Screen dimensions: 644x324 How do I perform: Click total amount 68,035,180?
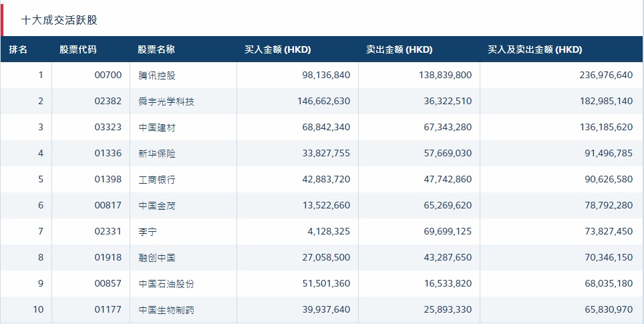coord(609,284)
